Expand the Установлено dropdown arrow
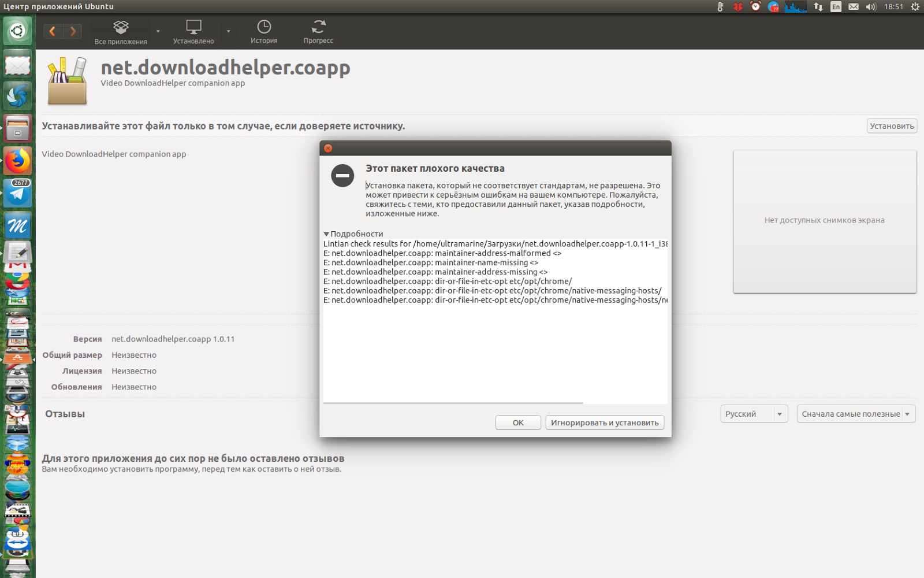The image size is (924, 578). pyautogui.click(x=229, y=32)
